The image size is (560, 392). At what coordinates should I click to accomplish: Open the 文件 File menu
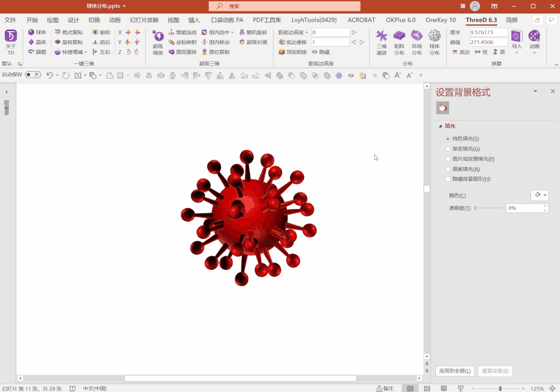point(10,20)
